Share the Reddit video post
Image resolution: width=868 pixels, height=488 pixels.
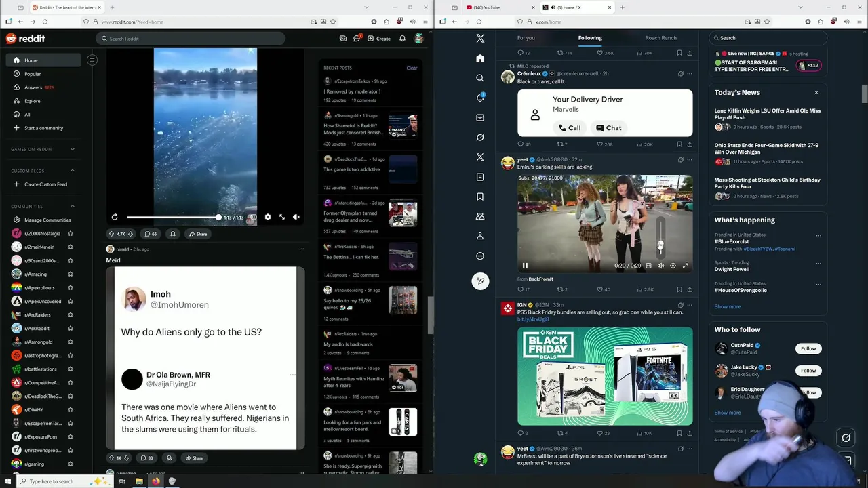[x=198, y=234]
